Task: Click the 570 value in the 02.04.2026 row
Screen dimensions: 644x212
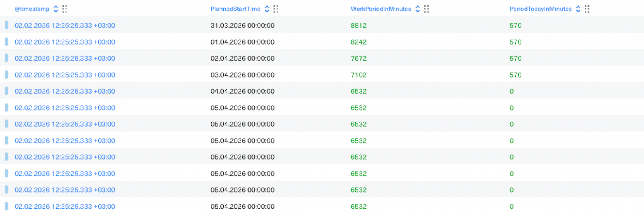Action: pos(516,59)
